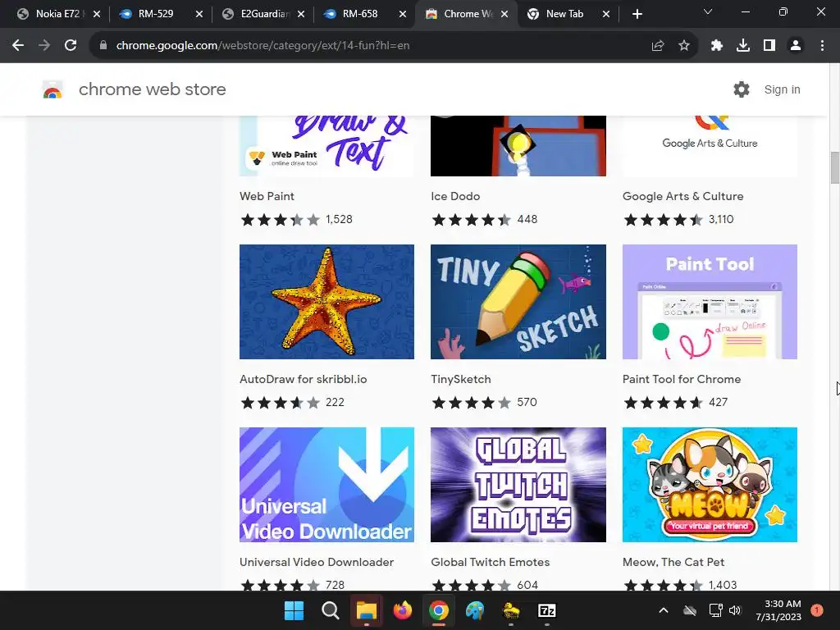The image size is (840, 630).
Task: Share this page icon in address bar
Action: click(658, 46)
